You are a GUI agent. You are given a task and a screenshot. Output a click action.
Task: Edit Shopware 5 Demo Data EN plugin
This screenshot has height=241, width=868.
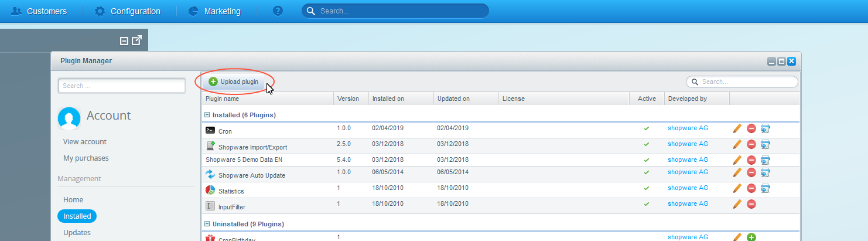[x=737, y=159]
